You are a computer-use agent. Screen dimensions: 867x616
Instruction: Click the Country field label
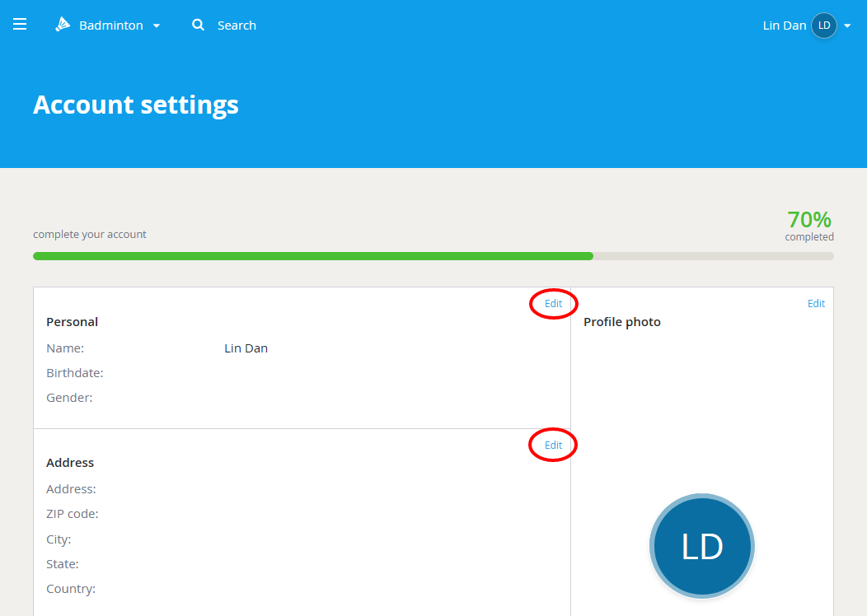point(71,589)
